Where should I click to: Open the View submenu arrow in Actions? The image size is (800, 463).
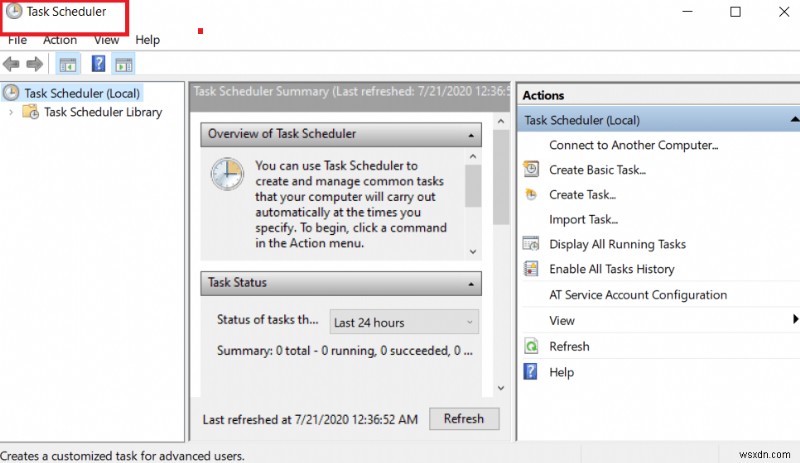[795, 319]
